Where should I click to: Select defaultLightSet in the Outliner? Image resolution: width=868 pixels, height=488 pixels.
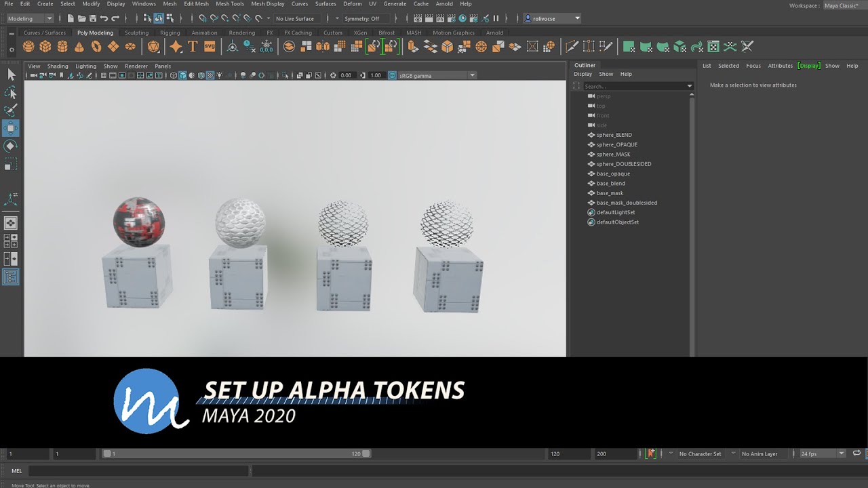616,212
